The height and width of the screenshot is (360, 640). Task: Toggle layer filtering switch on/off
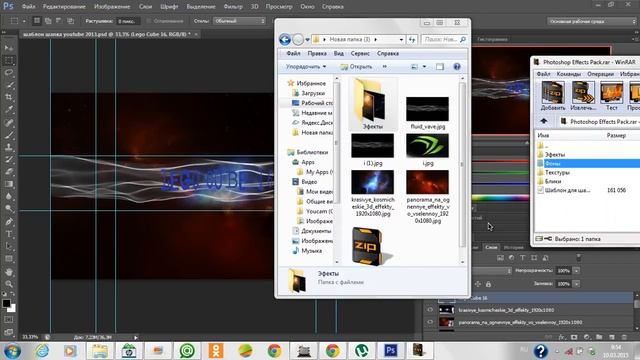pyautogui.click(x=578, y=258)
